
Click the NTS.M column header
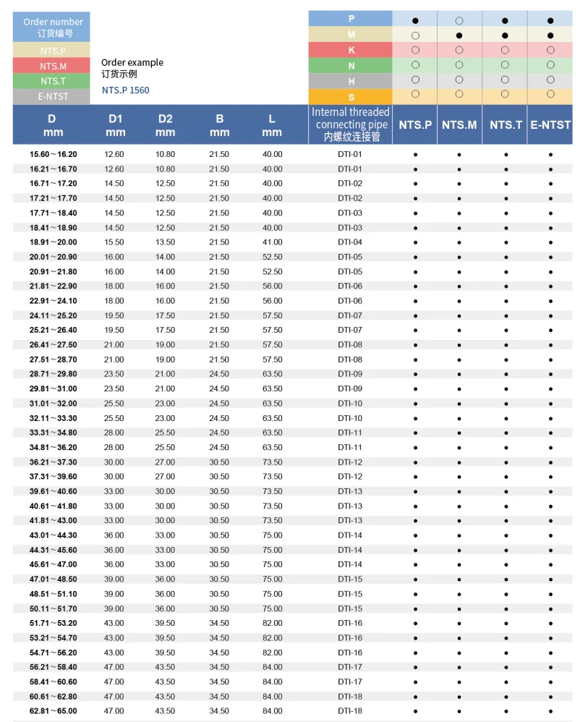pos(459,124)
